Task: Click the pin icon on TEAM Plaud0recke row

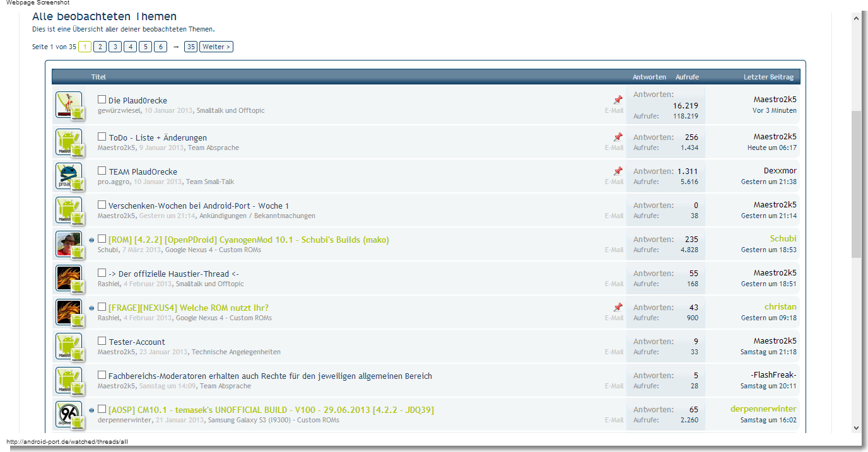Action: [x=618, y=171]
